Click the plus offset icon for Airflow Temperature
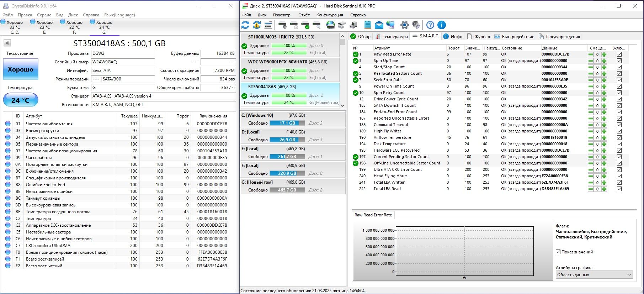 (604, 138)
